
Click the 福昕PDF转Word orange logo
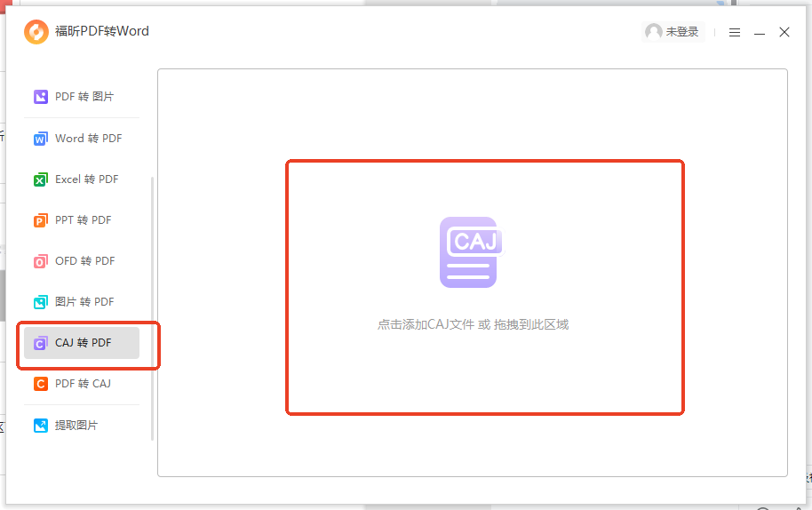36,32
